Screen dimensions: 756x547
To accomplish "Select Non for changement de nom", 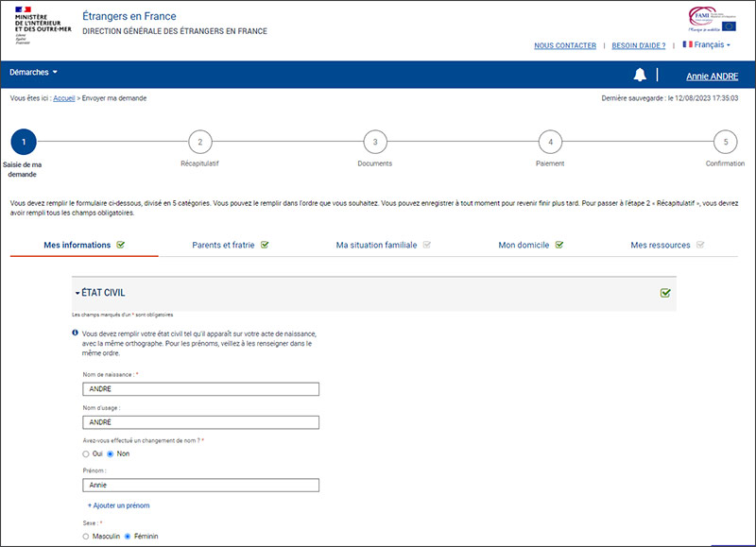I will click(x=110, y=453).
